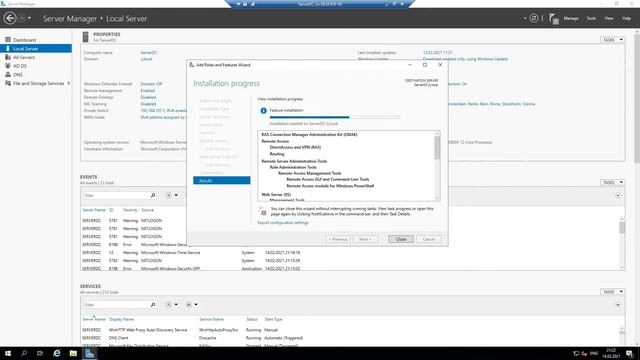This screenshot has width=640, height=360.
Task: Click the refresh icon in the header
Action: (533, 18)
